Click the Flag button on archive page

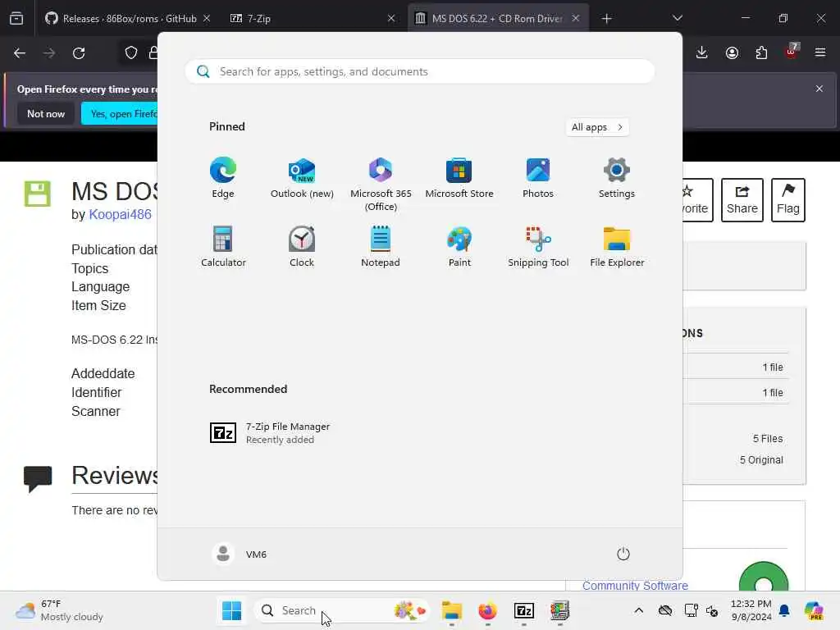click(788, 200)
